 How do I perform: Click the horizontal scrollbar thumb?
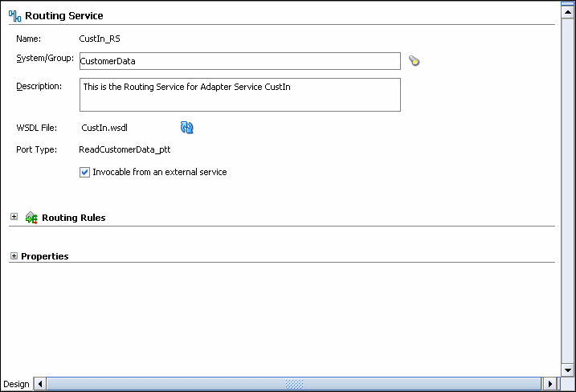(294, 384)
